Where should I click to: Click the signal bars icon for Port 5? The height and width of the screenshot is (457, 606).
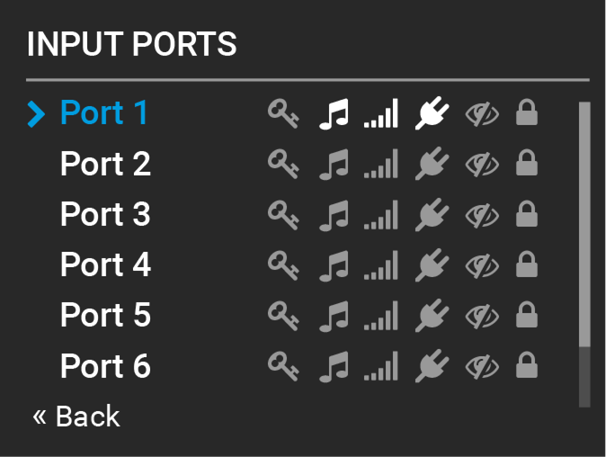click(x=381, y=316)
